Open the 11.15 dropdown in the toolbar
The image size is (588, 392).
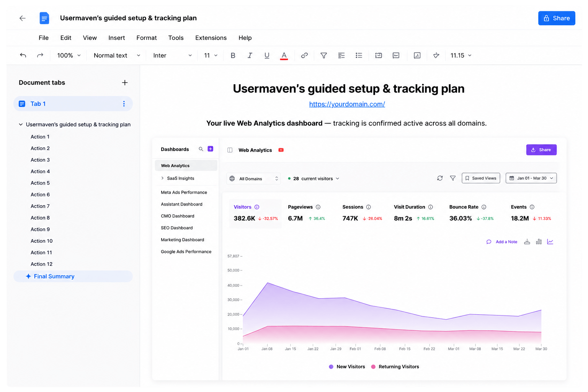coord(461,56)
